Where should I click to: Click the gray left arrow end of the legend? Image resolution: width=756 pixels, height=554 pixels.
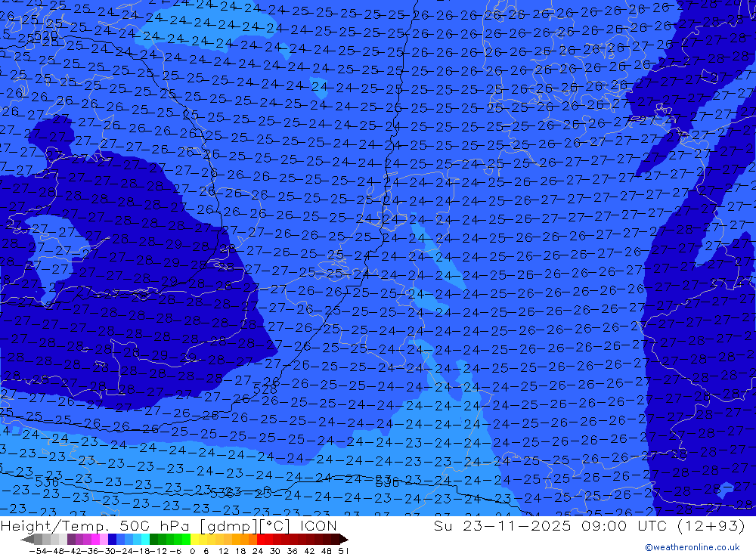27,540
